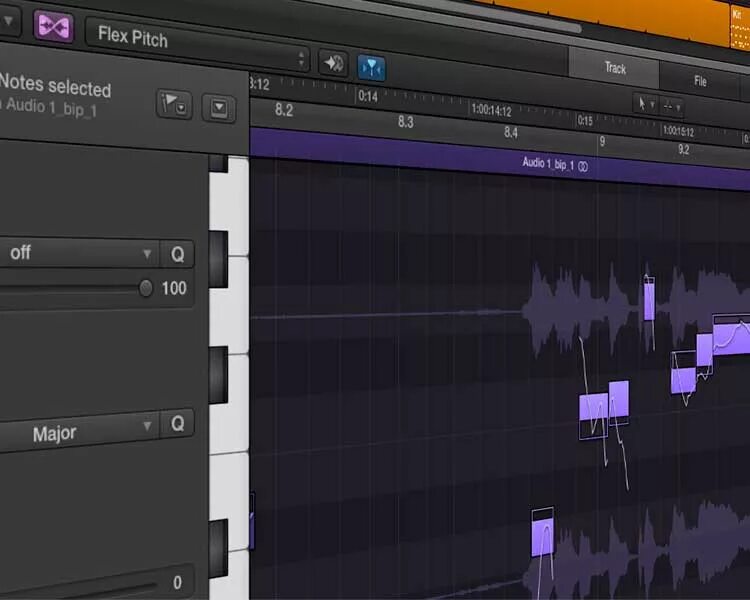
Task: Click the Catch Playhead button
Action: pyautogui.click(x=333, y=63)
